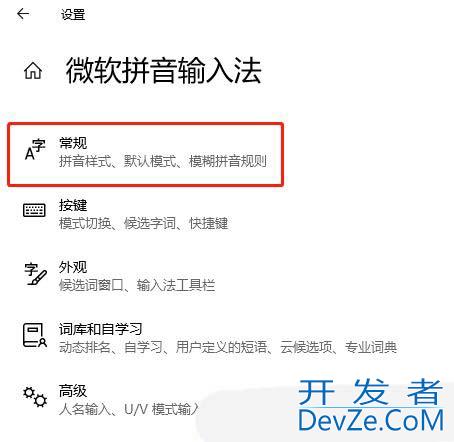
Task: Click the 模式切换、候选字词、快捷键 description
Action: (143, 223)
